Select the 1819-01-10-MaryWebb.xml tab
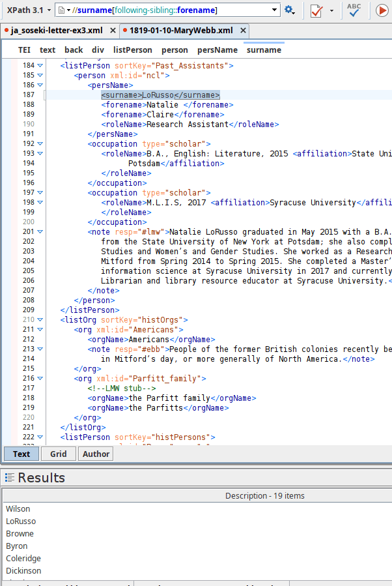Image resolution: width=392 pixels, height=586 pixels. pyautogui.click(x=181, y=31)
